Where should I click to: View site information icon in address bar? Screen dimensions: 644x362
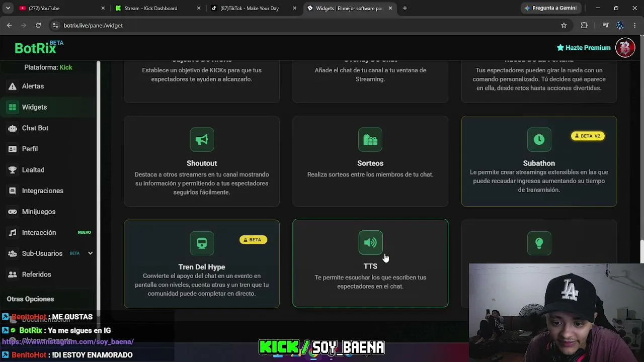coord(55,25)
